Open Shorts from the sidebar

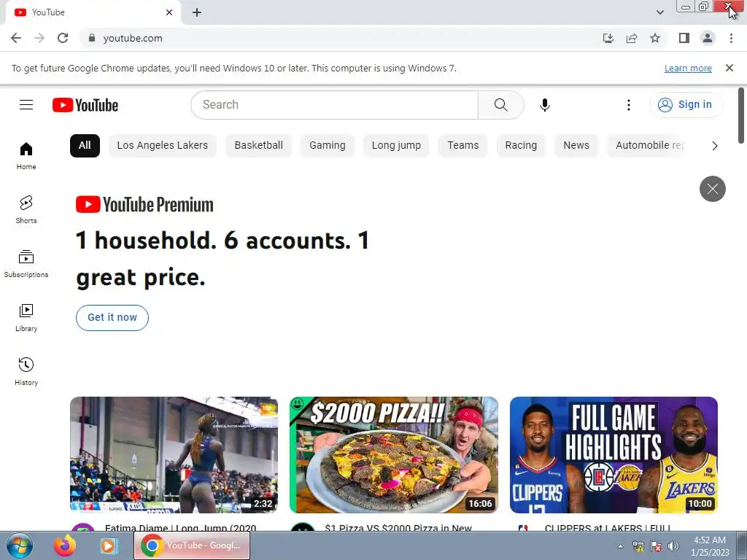pyautogui.click(x=26, y=210)
